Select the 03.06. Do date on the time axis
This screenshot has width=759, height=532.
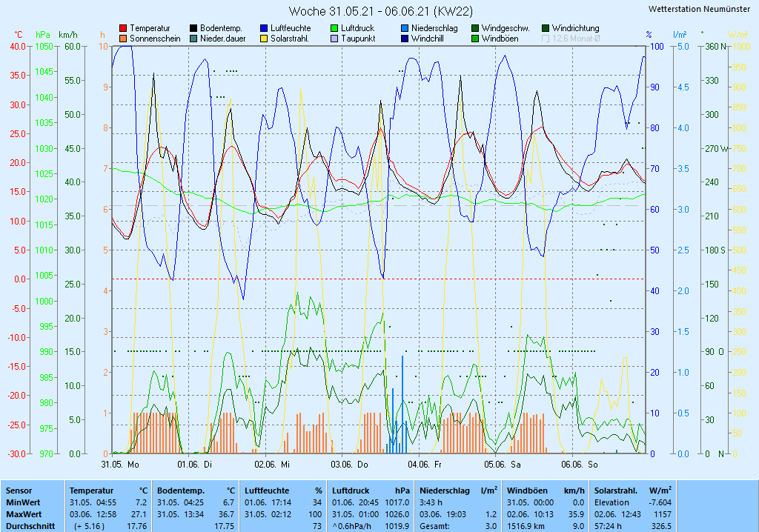coord(350,465)
